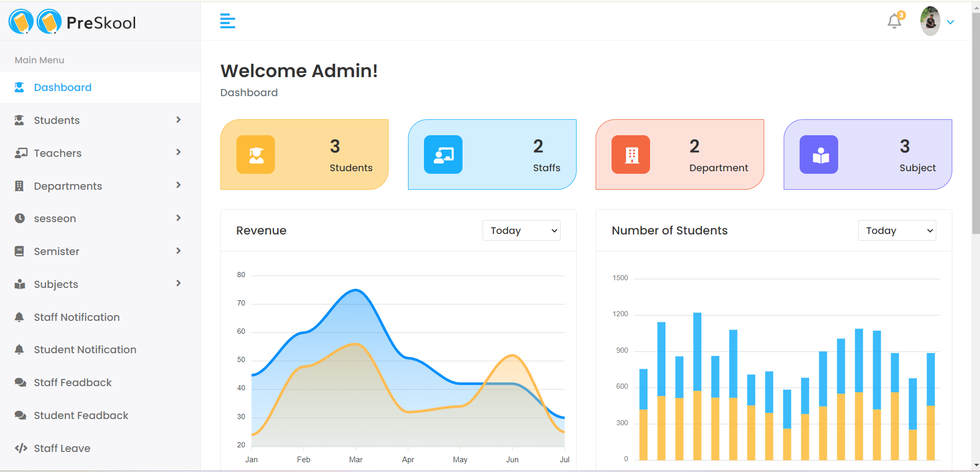Select Dashboard from the main menu

[x=62, y=87]
